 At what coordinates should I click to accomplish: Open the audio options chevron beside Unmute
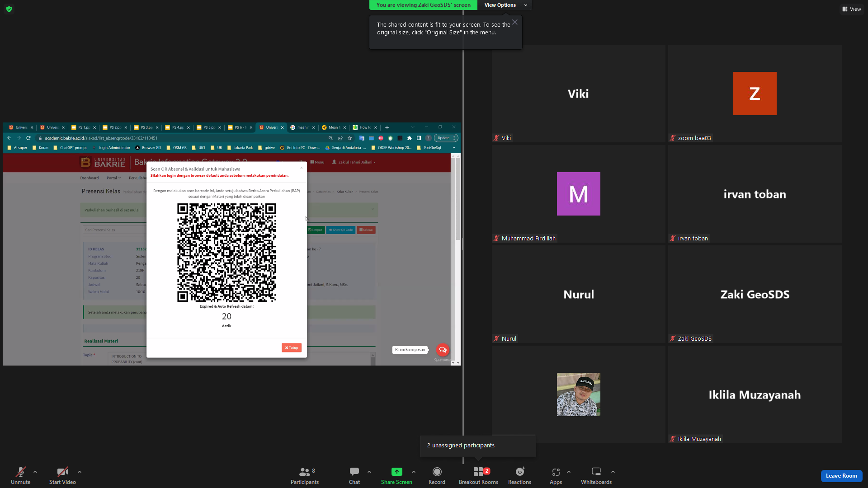click(x=35, y=472)
